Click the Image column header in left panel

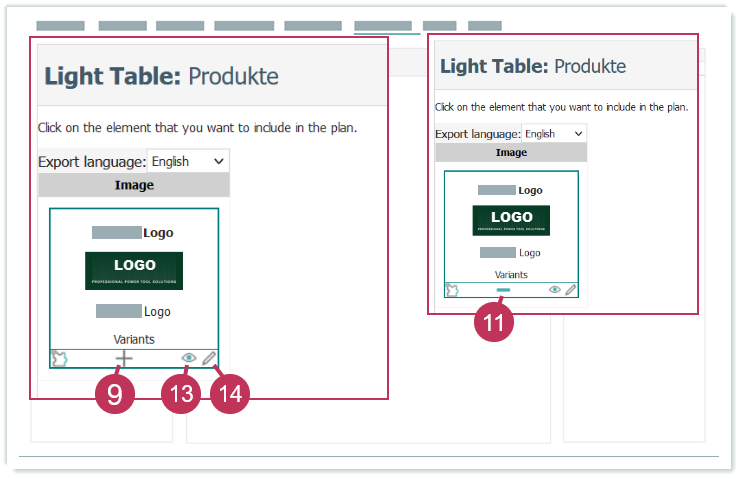tap(134, 185)
